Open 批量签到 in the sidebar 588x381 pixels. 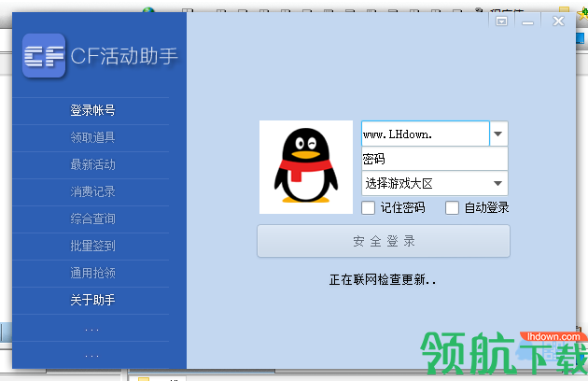click(x=92, y=246)
